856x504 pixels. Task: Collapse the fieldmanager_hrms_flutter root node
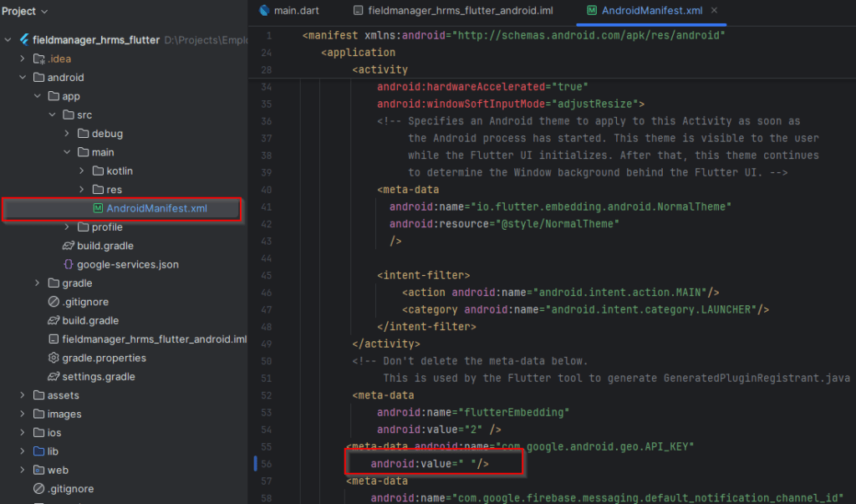click(x=8, y=40)
